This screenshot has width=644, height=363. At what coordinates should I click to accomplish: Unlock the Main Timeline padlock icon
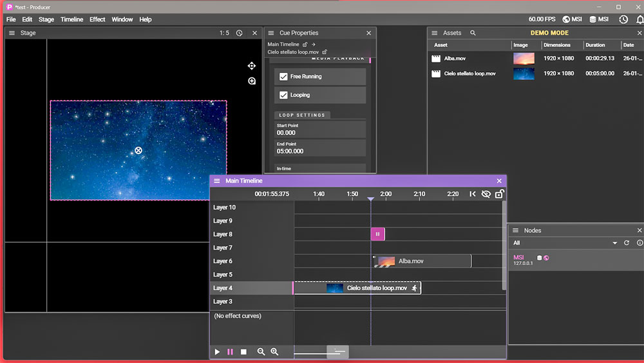click(x=500, y=193)
